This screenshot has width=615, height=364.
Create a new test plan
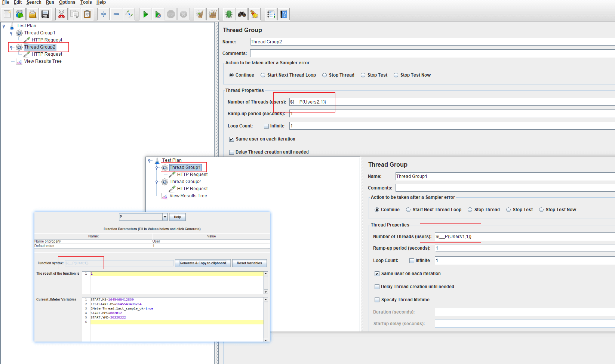[7, 15]
